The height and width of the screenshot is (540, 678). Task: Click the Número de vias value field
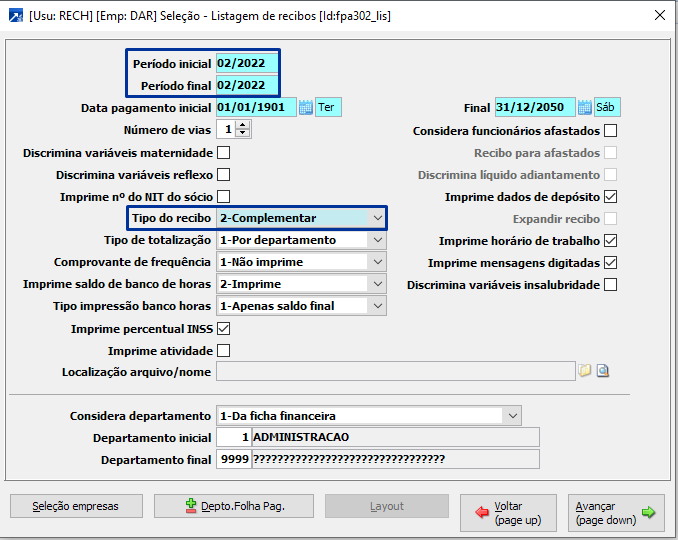click(x=226, y=129)
